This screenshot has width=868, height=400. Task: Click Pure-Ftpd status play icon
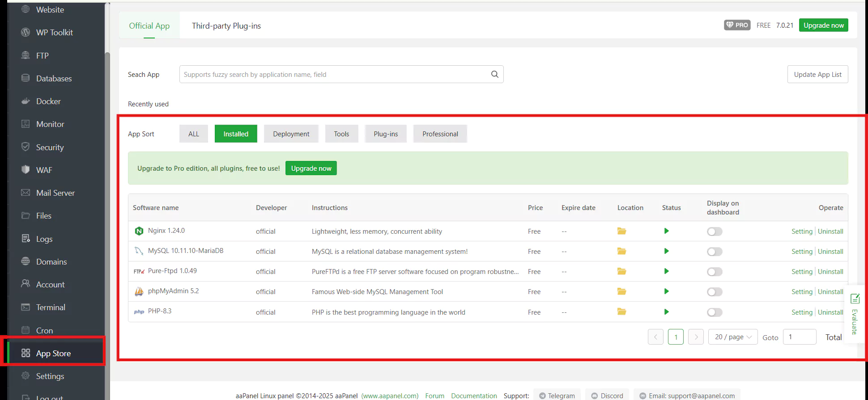[666, 271]
